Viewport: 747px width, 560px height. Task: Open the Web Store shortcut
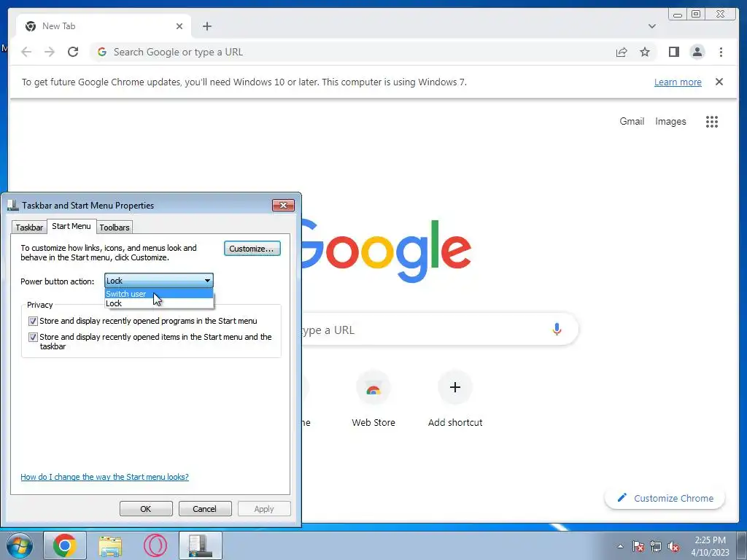[x=373, y=399]
